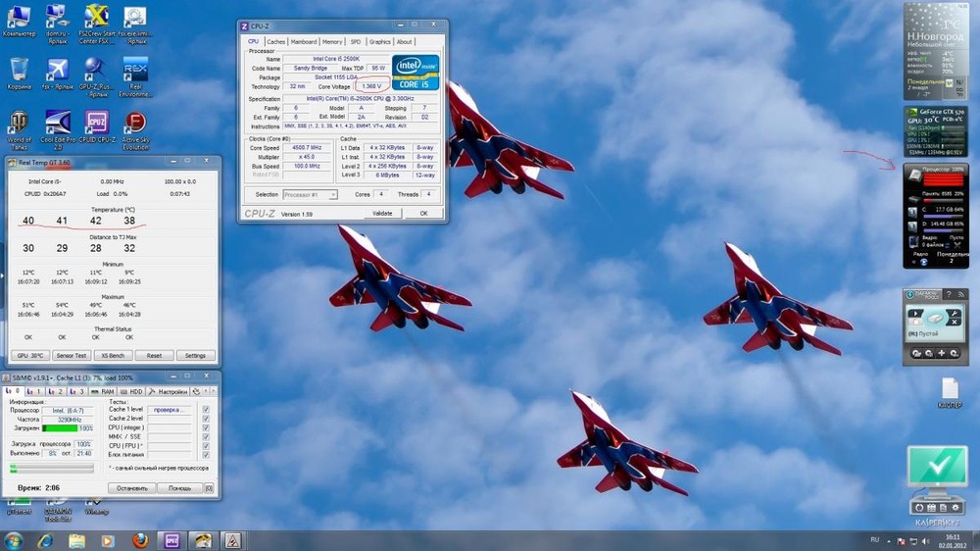
Task: Expand the Processor #1 selection dropdown
Action: point(312,195)
